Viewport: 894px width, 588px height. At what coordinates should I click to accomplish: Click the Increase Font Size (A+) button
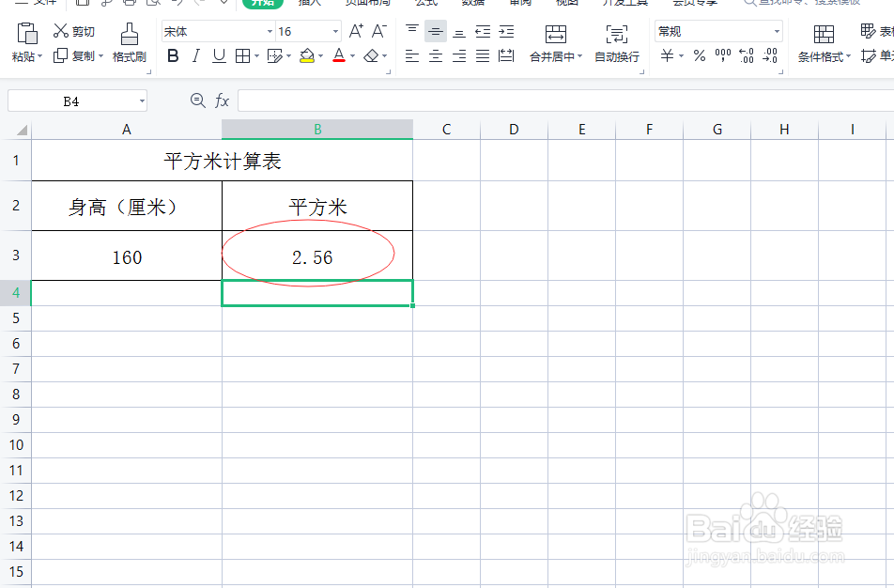(x=354, y=31)
